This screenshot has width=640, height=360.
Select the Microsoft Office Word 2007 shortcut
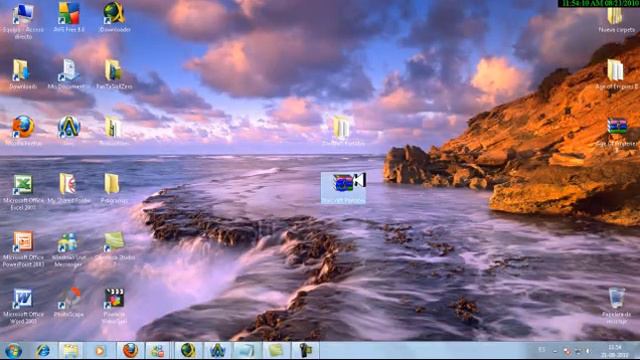pos(23,306)
